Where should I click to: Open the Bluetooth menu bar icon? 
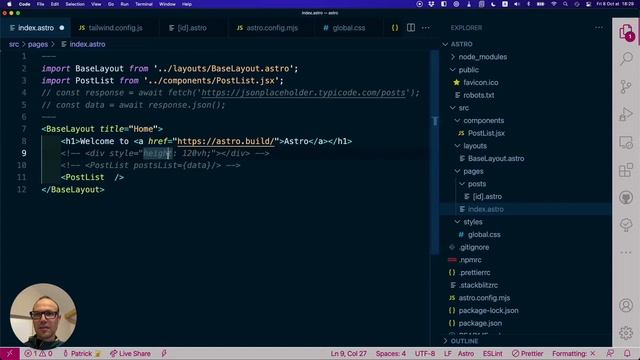[529, 4]
